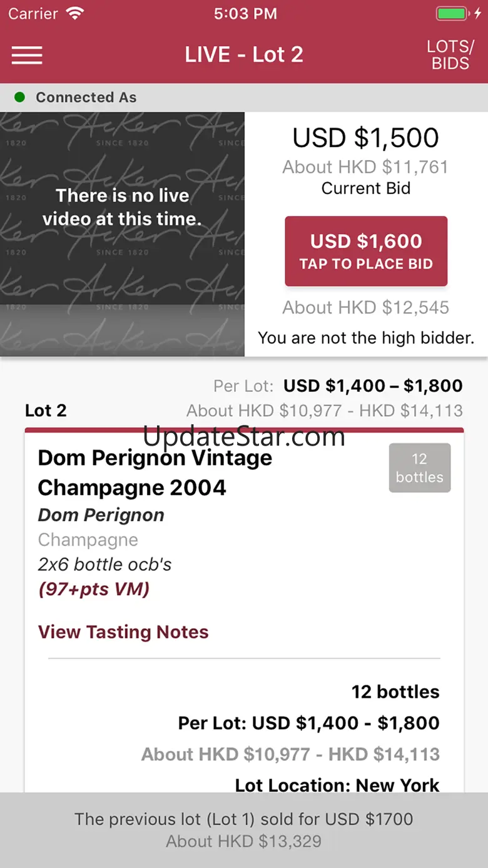Tap the Connected As status text
The image size is (488, 868).
coord(86,97)
